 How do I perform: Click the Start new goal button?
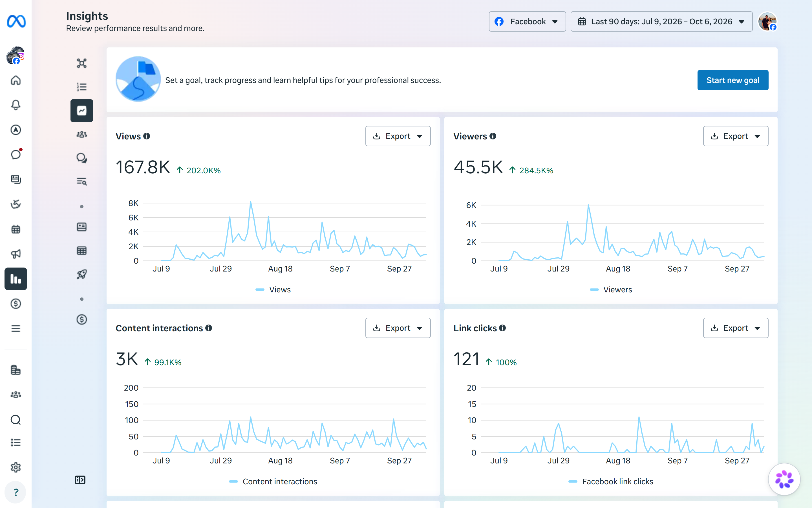pyautogui.click(x=733, y=80)
